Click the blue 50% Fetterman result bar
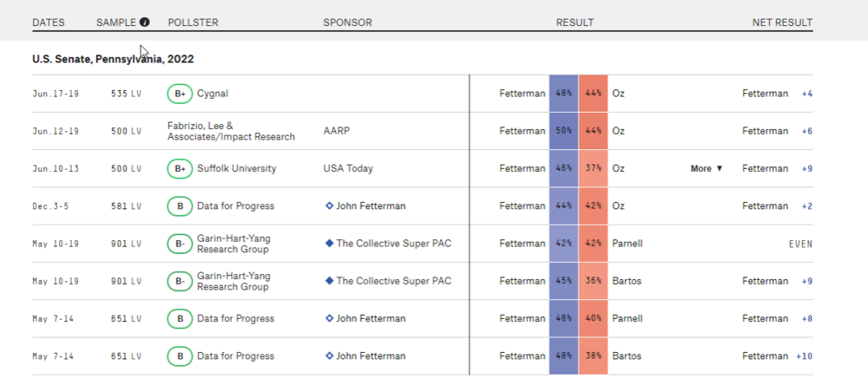The height and width of the screenshot is (391, 868). [563, 131]
